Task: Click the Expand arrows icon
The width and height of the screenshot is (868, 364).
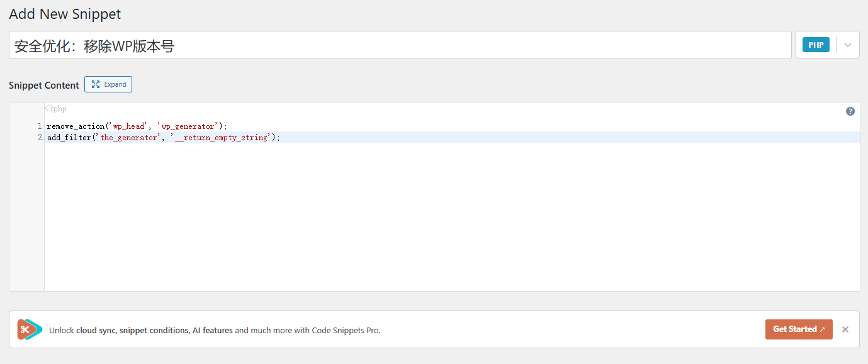Action: [96, 84]
